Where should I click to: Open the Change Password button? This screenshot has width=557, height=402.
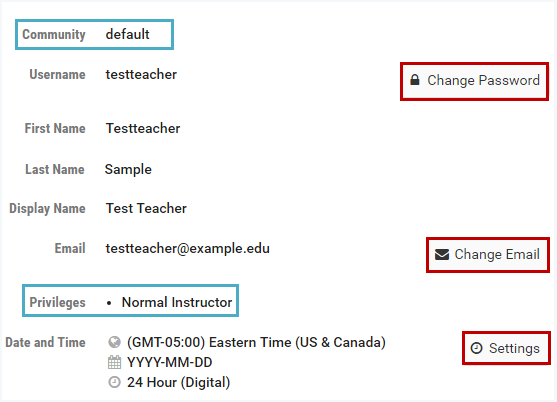(475, 82)
